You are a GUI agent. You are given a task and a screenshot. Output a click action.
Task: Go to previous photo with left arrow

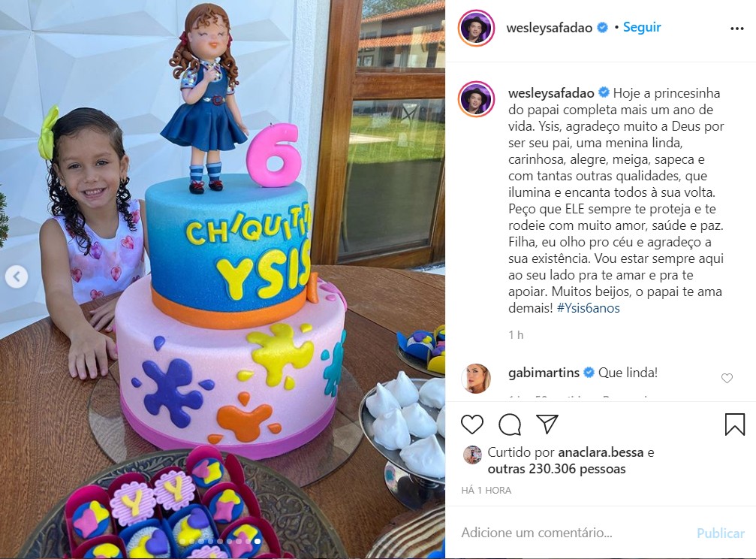(x=17, y=276)
